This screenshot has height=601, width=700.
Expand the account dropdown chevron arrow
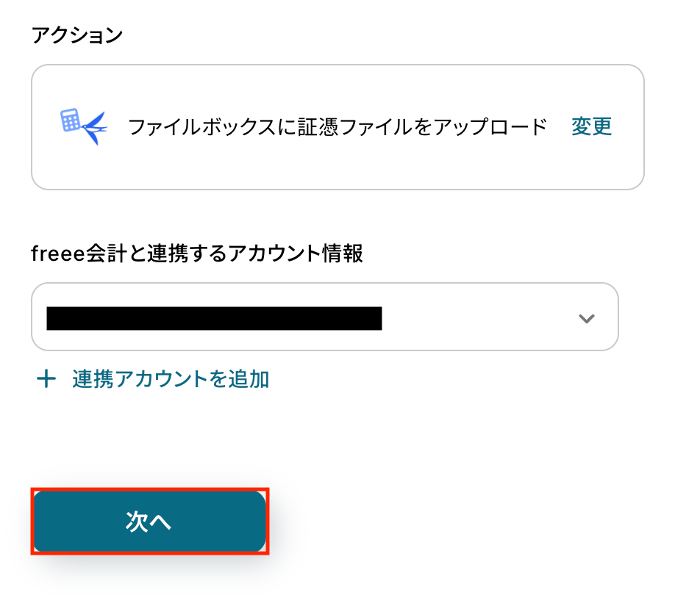(586, 318)
